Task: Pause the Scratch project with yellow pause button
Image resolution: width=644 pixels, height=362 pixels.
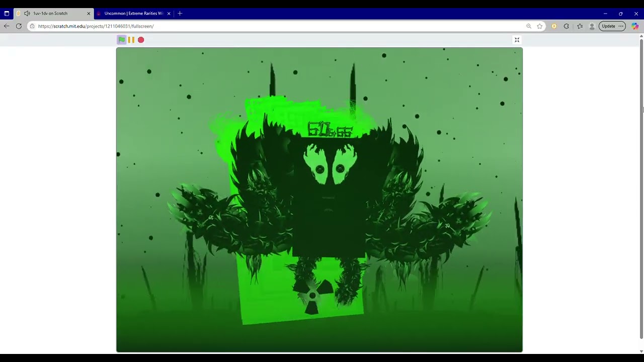Action: pos(131,40)
